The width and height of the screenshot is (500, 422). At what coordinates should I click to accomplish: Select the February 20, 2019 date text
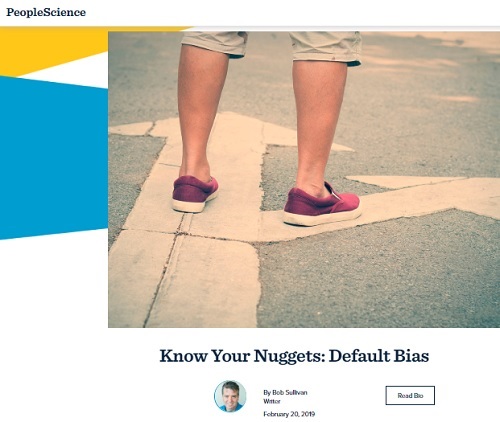tap(289, 414)
